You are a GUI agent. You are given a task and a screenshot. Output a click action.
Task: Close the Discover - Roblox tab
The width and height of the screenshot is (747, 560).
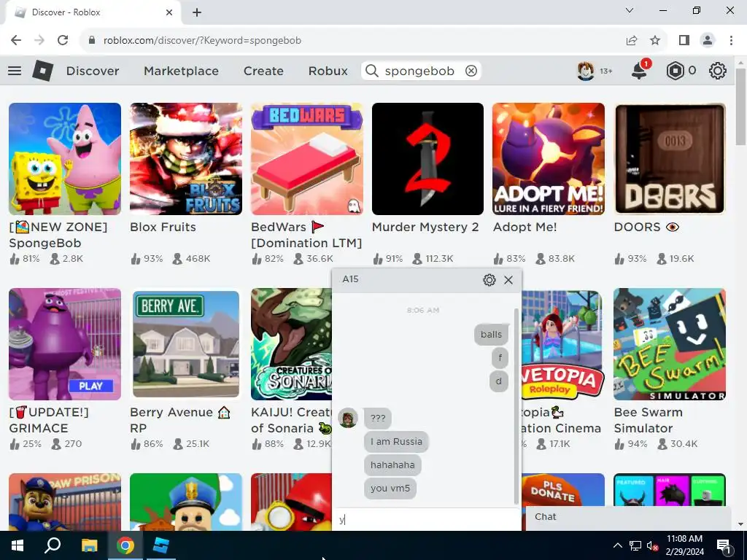click(x=169, y=12)
